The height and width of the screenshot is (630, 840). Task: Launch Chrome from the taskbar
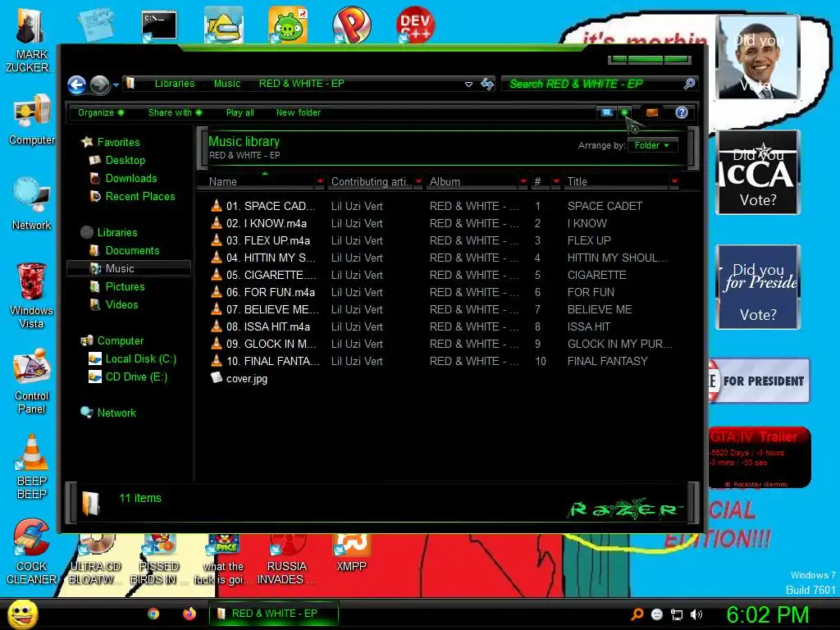(153, 614)
